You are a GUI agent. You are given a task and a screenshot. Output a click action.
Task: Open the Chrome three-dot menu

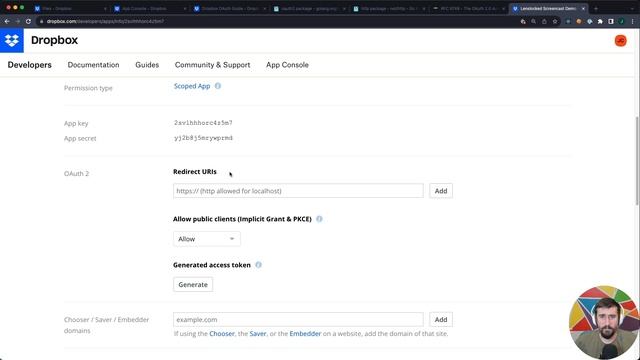632,21
